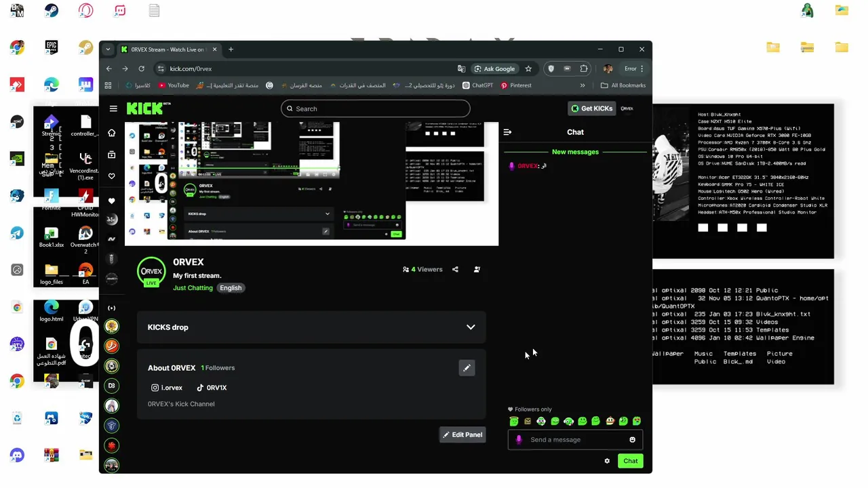Open the 0RV1X TikTok link
868x488 pixels.
click(x=212, y=388)
